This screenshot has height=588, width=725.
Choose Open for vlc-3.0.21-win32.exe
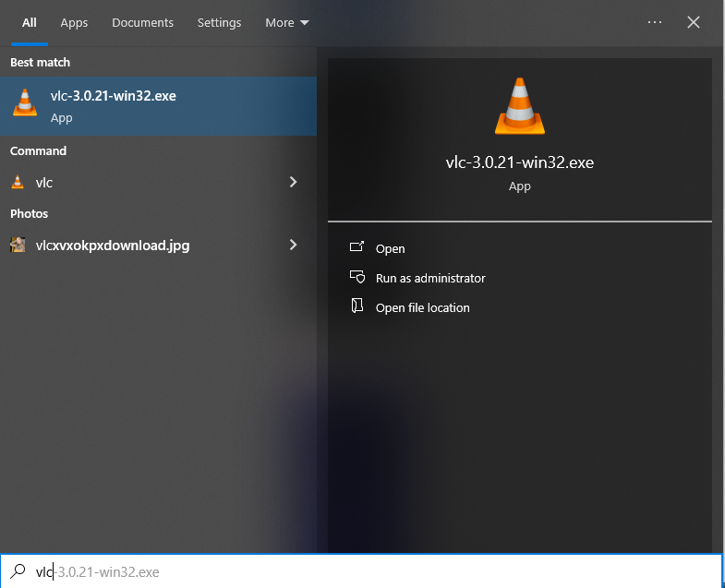[x=390, y=248]
